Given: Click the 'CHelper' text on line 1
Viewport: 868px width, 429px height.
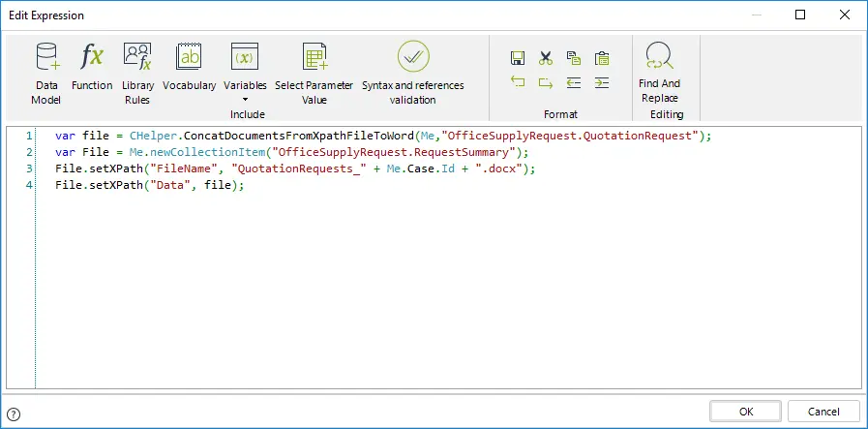Looking at the screenshot, I should tap(154, 136).
